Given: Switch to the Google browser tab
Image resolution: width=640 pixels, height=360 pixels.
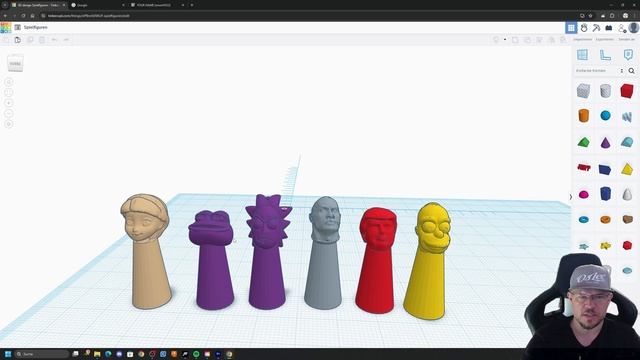Looking at the screenshot, I should [x=98, y=5].
